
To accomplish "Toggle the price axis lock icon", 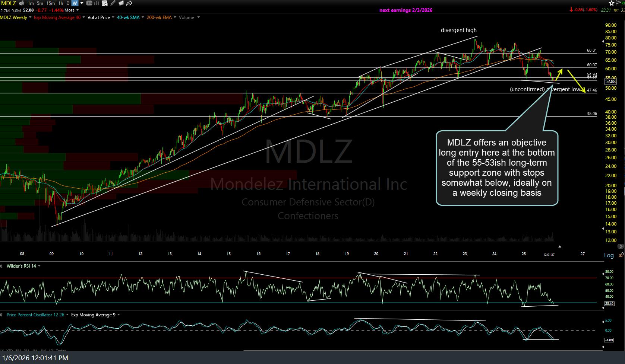I will [x=621, y=255].
